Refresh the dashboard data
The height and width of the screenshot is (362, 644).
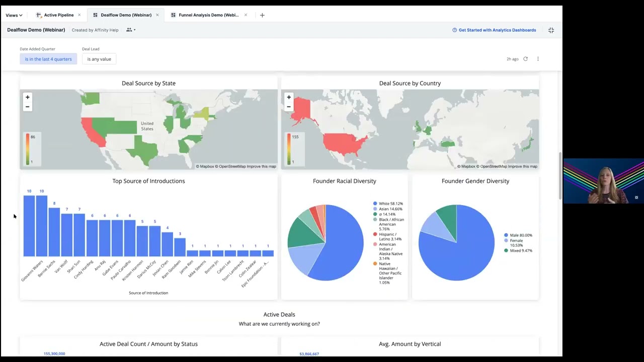(x=525, y=59)
